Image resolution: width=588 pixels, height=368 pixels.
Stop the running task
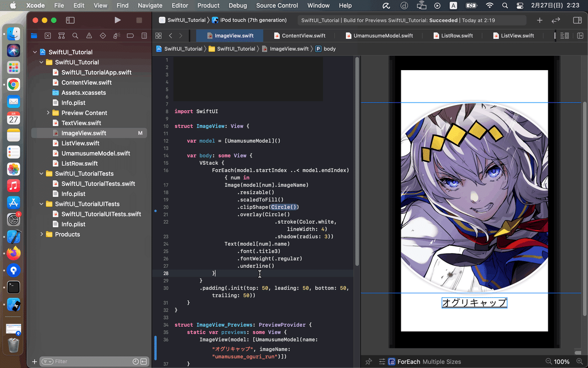(139, 20)
